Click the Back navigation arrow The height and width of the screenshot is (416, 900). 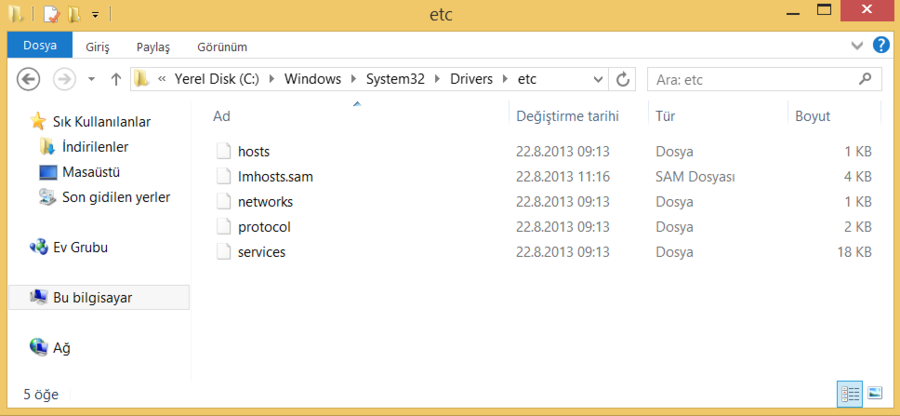pos(28,78)
